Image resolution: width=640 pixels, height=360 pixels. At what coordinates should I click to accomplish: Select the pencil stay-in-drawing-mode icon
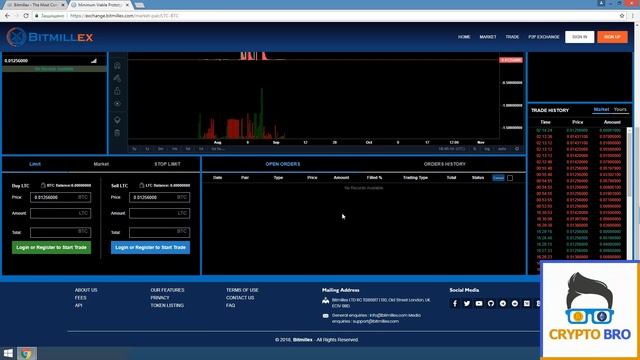pyautogui.click(x=117, y=78)
